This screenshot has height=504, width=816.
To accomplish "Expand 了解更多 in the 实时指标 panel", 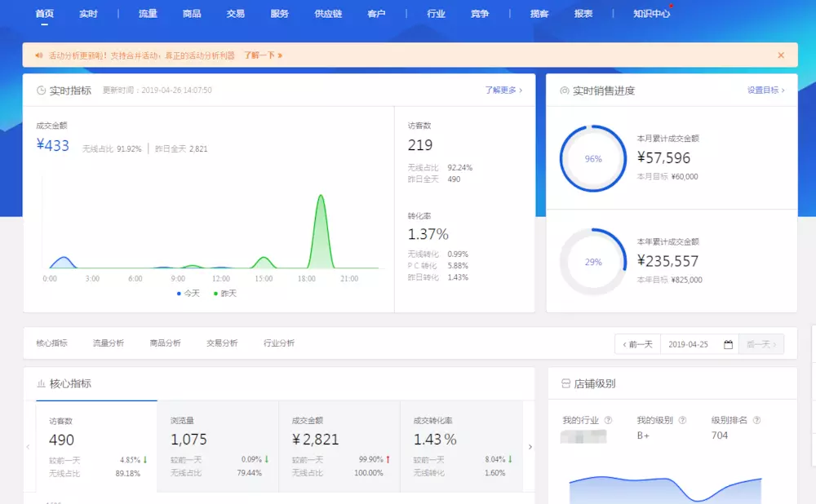I will coord(503,91).
